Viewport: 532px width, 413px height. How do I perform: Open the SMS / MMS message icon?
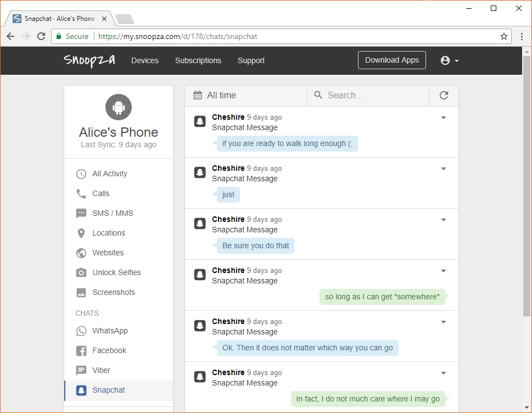coord(81,214)
